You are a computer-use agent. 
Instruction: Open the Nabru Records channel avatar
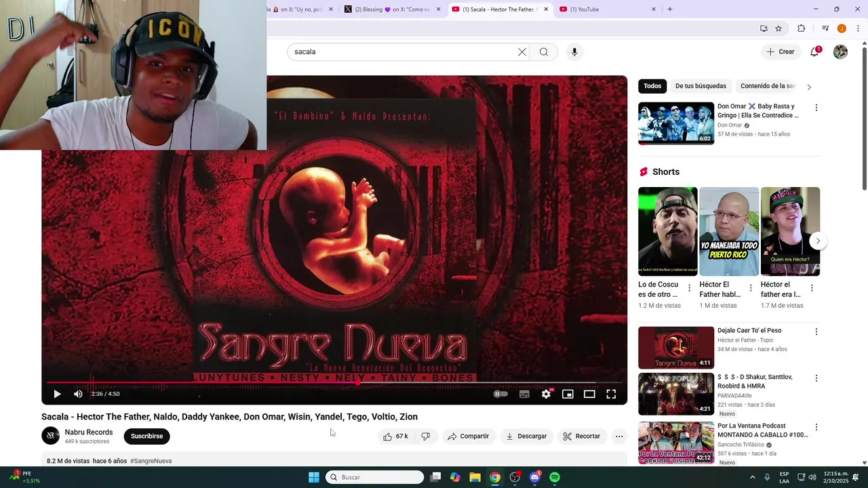[50, 436]
